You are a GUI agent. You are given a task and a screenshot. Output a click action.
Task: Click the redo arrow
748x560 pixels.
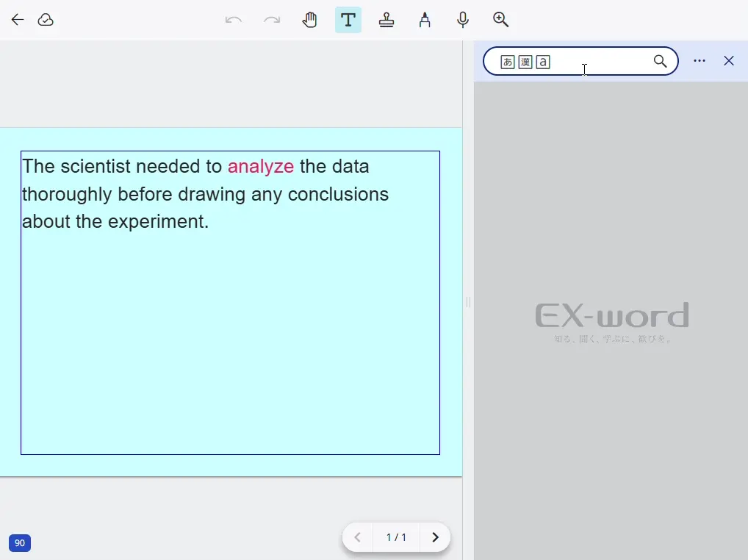(272, 20)
